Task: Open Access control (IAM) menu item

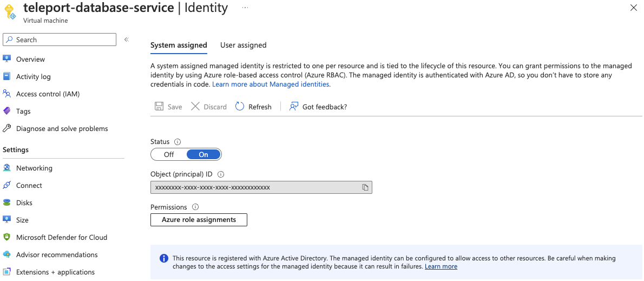Action: pyautogui.click(x=48, y=94)
